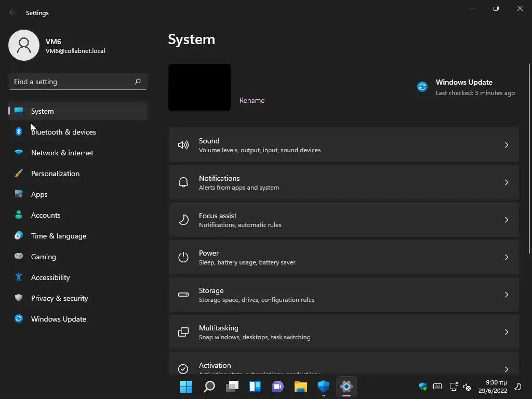Click the Gaming controller icon

point(19,256)
